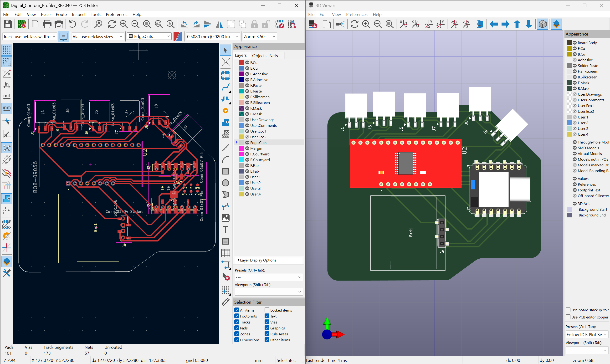Open the Footprint Library Browser

coord(291,24)
